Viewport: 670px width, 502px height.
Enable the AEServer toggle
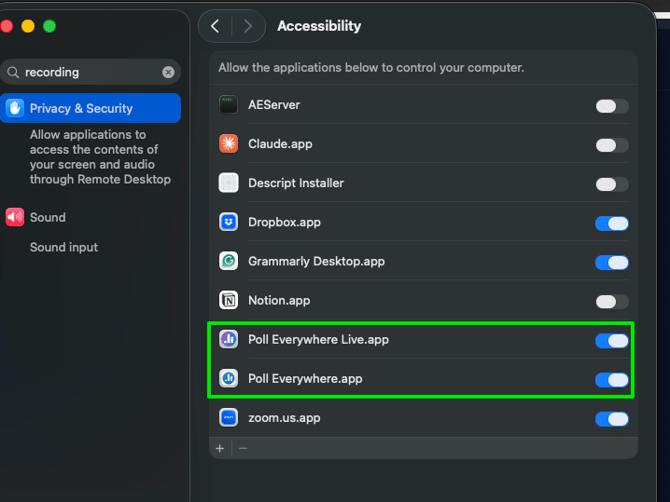pyautogui.click(x=612, y=106)
